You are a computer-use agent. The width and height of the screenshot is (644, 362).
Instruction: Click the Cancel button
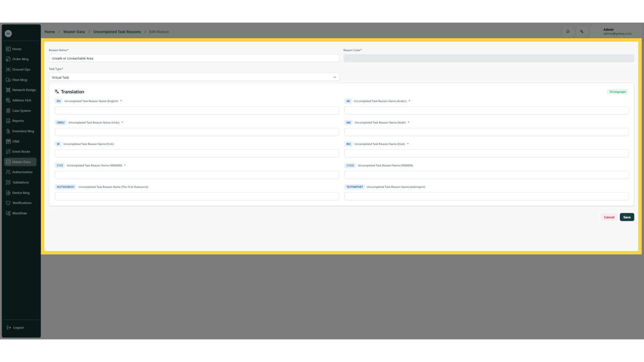609,217
